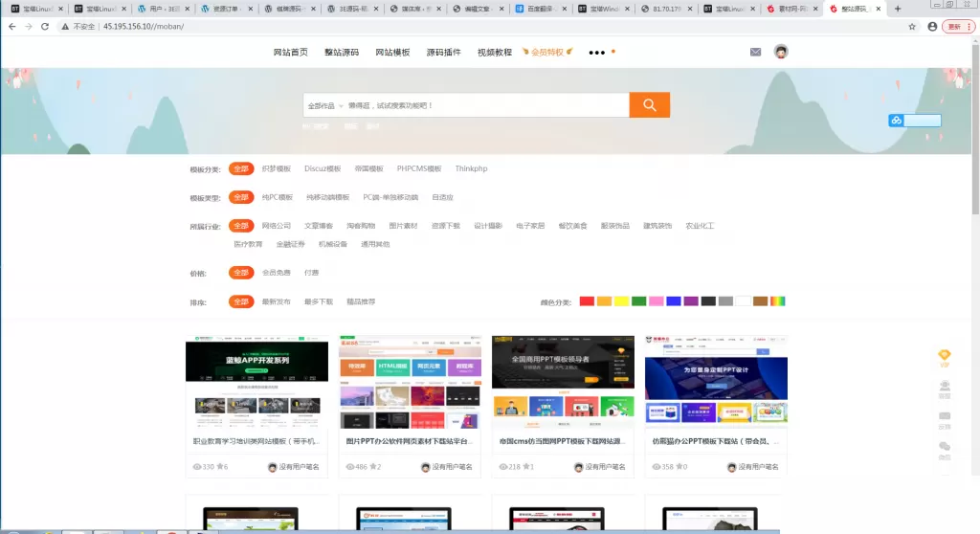Click the not-secure warning icon in address bar
This screenshot has height=534, width=980.
coord(65,26)
